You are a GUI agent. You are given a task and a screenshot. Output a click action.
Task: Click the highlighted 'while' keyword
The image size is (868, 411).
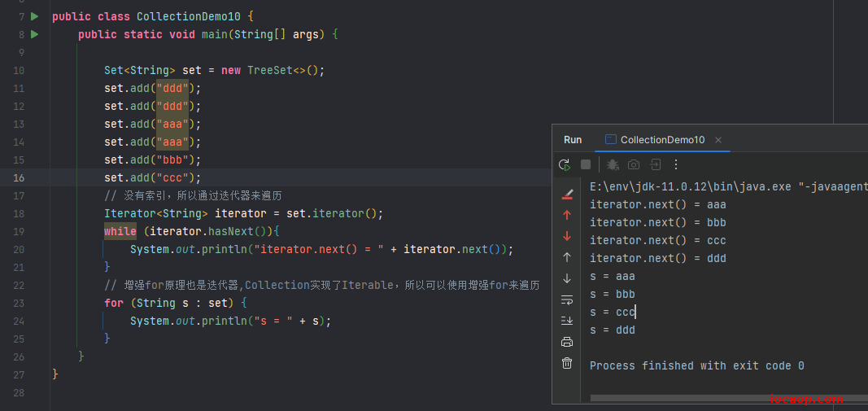120,231
